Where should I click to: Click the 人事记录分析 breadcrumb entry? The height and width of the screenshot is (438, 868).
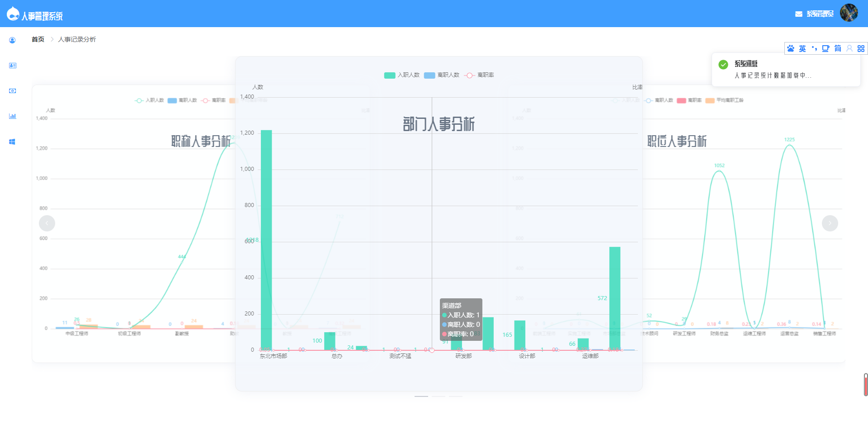point(77,39)
